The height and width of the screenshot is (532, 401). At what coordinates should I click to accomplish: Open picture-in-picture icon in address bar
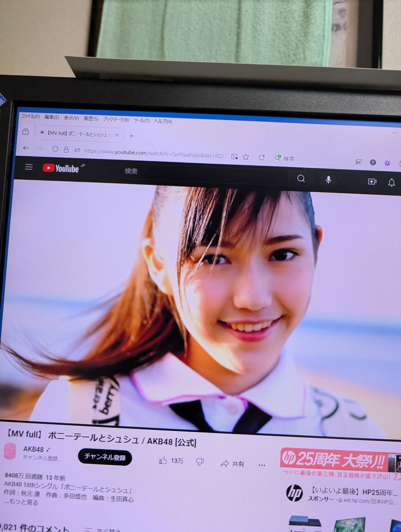tap(235, 157)
